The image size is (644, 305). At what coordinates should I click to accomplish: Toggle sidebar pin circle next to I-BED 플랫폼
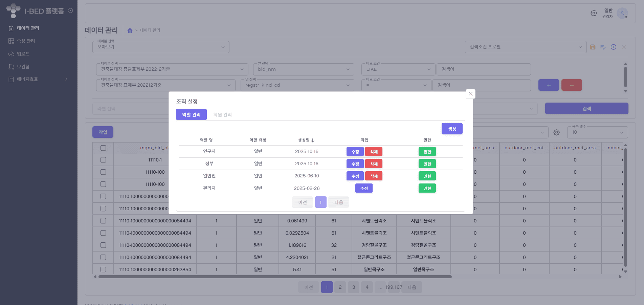coord(70,10)
